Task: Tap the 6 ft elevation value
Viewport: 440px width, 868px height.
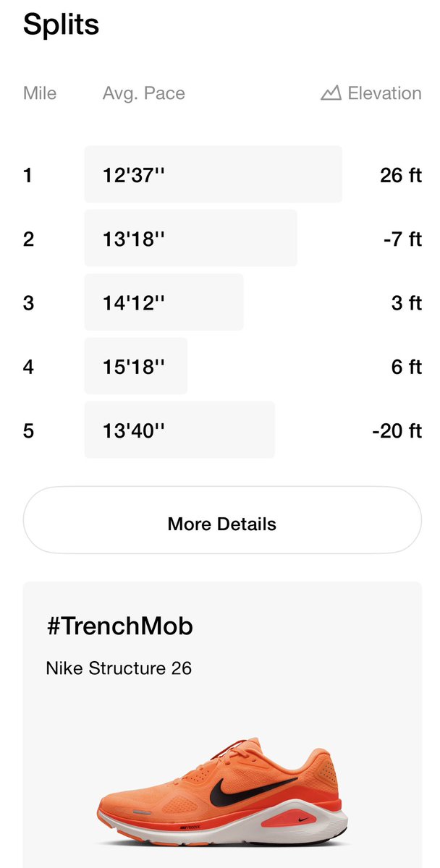Action: click(407, 367)
